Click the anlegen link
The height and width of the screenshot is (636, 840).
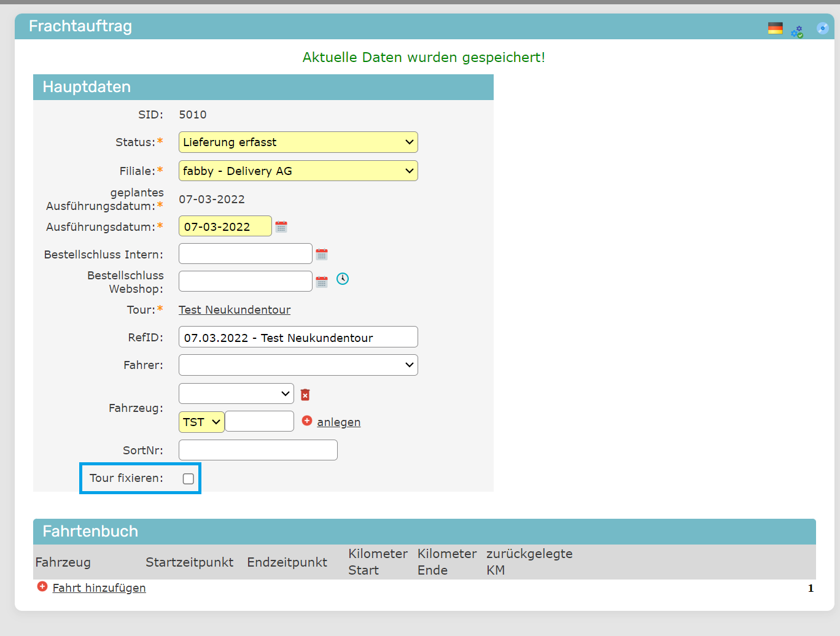pos(338,422)
